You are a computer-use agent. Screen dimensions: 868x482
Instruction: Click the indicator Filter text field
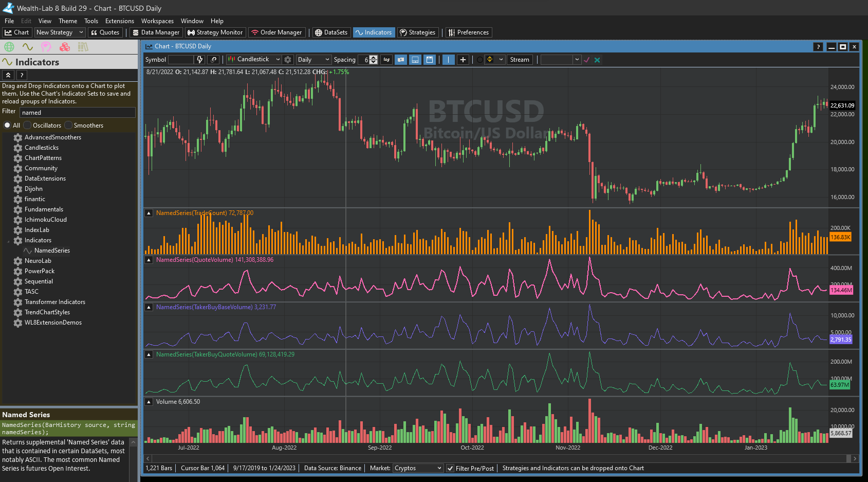point(77,113)
